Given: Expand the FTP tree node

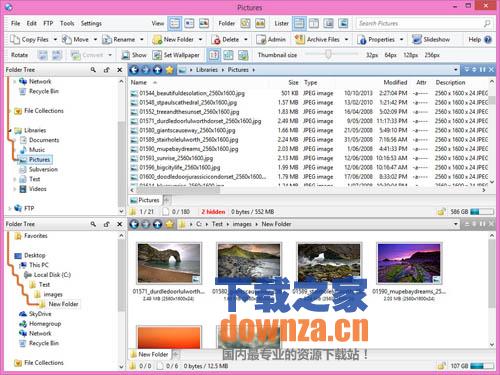Looking at the screenshot, I should pyautogui.click(x=10, y=208).
